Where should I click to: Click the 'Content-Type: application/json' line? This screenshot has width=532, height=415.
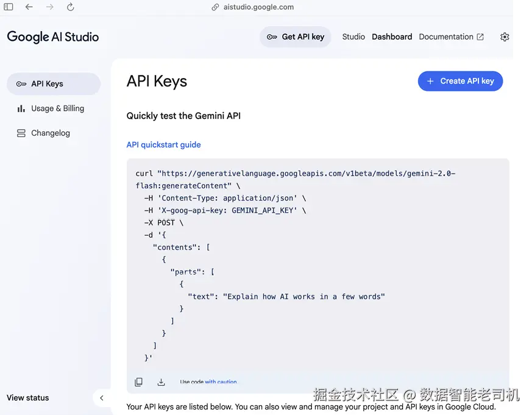pos(225,198)
